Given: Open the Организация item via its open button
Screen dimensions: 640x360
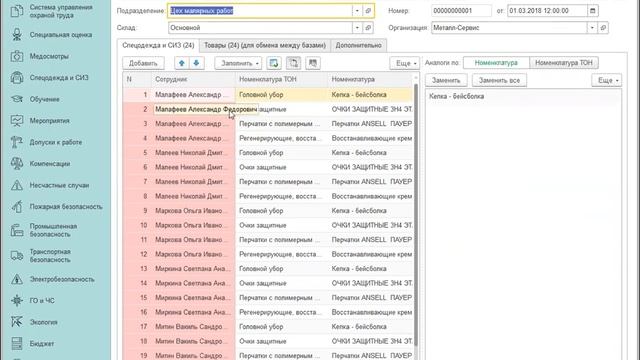Looking at the screenshot, I should [x=603, y=28].
